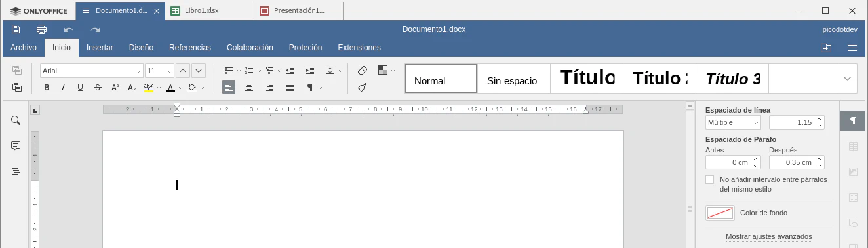
Task: Redo the last action
Action: (x=96, y=29)
